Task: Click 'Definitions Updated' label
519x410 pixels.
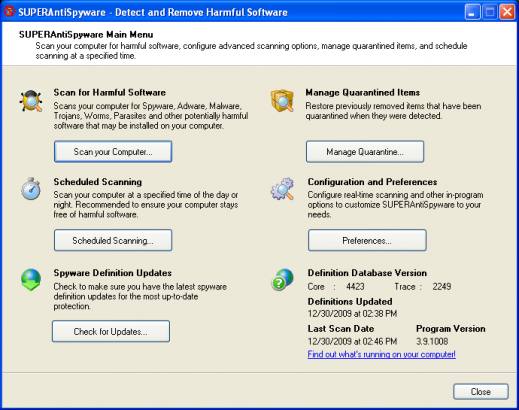Action: 350,301
